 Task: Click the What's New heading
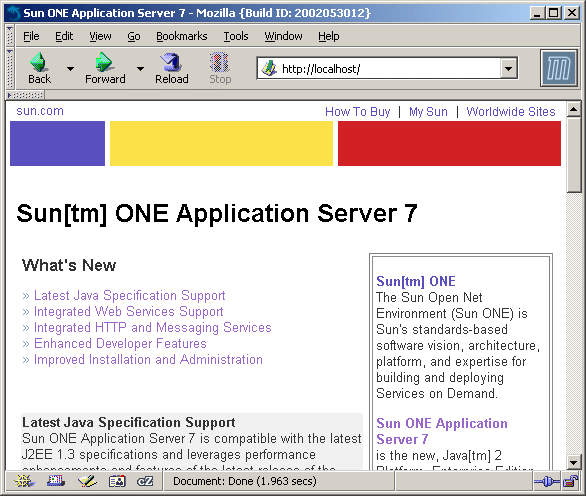(x=69, y=265)
